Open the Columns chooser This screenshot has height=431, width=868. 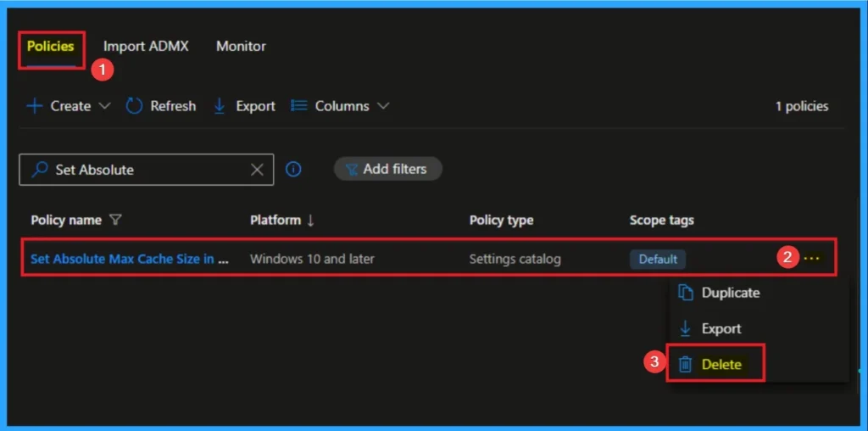coord(331,106)
